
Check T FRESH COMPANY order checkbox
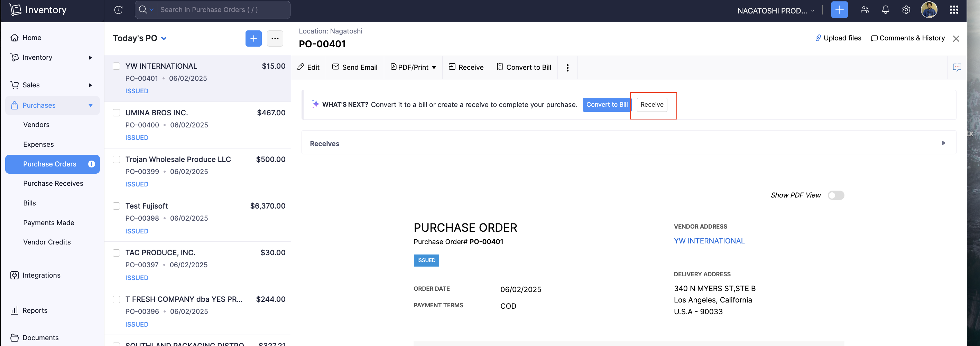[117, 300]
